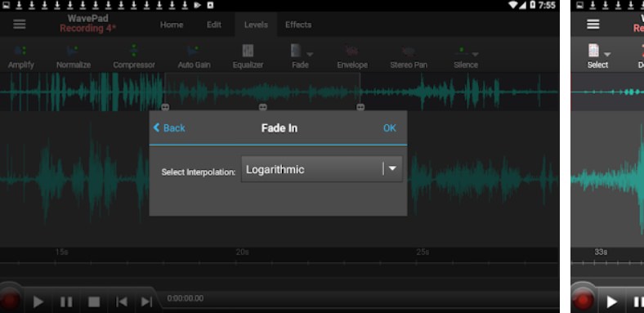The height and width of the screenshot is (313, 644).
Task: Tap the Wi-Fi status icon
Action: click(513, 5)
